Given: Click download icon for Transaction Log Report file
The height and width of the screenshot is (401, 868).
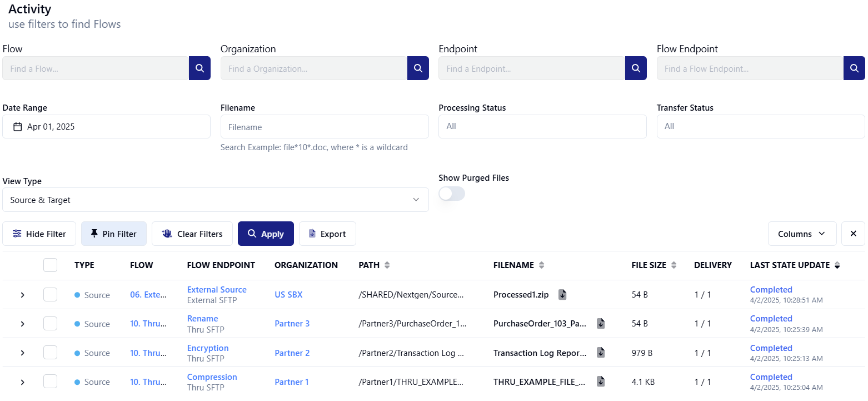Looking at the screenshot, I should click(x=601, y=353).
